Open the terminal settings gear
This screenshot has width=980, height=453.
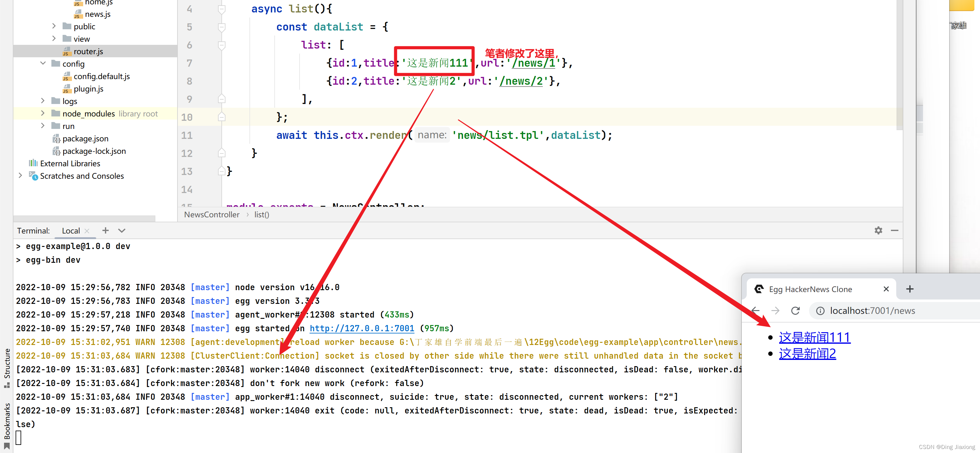(x=878, y=230)
